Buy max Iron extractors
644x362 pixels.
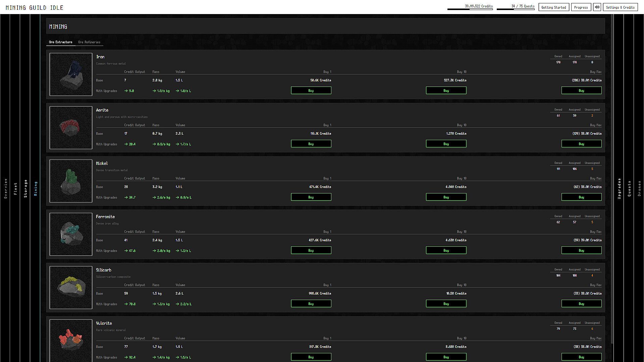click(581, 90)
